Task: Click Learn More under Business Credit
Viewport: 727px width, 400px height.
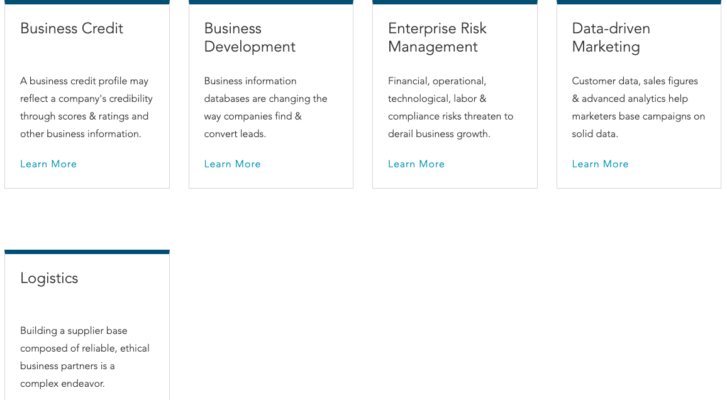Action: [48, 164]
